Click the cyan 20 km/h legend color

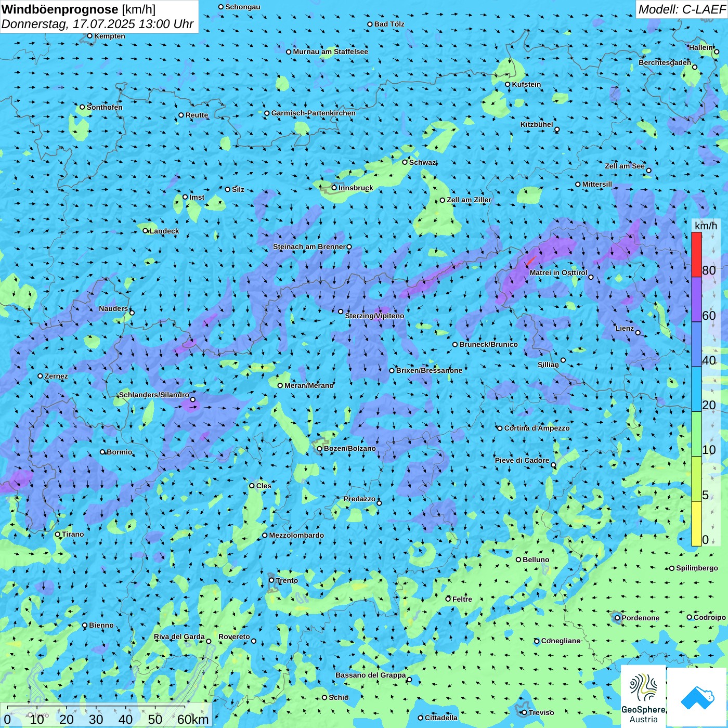click(696, 389)
